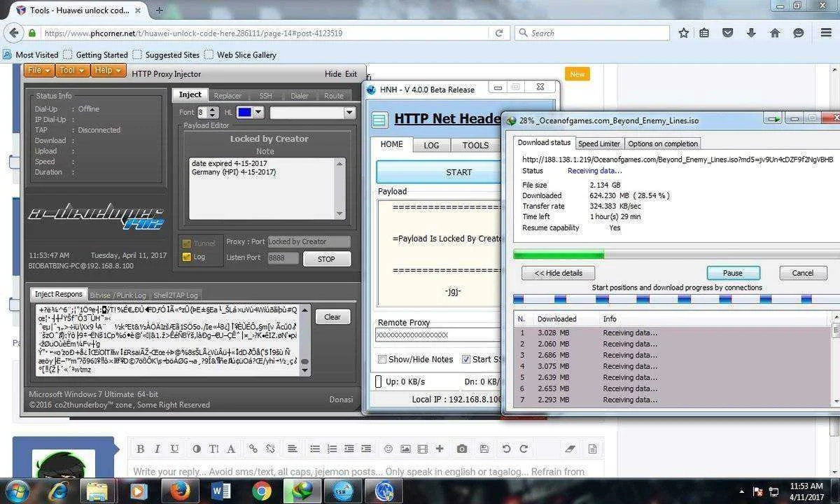The image size is (840, 504).
Task: Open font color icon in reply editor
Action: click(197, 449)
